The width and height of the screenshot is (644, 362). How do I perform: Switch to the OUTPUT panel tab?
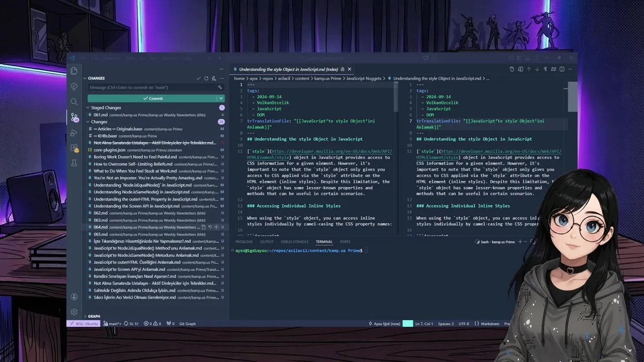[x=267, y=242]
